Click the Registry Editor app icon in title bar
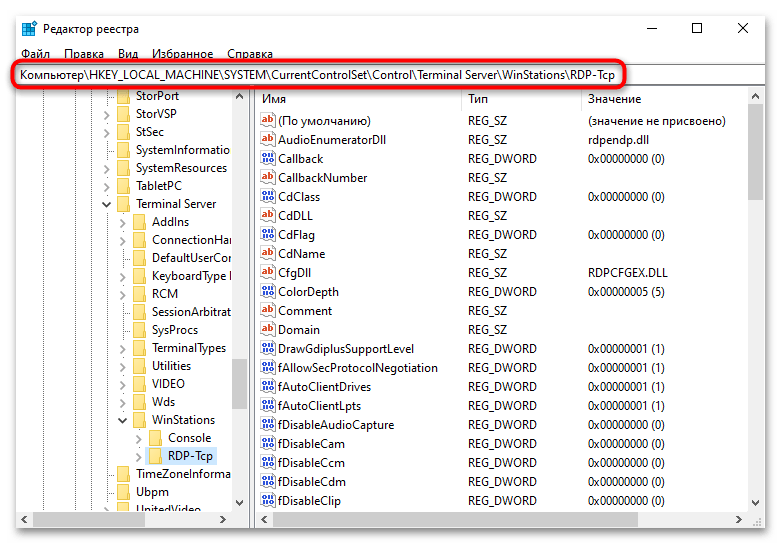 (x=29, y=29)
